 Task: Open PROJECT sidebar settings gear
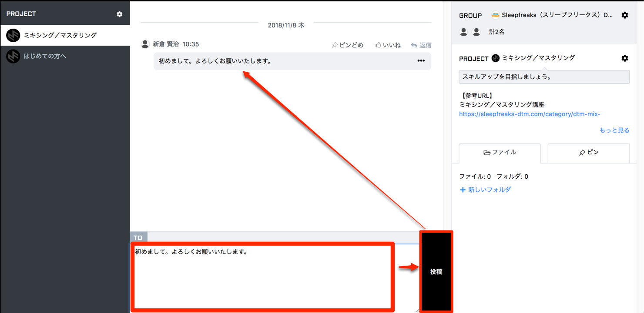coord(120,14)
